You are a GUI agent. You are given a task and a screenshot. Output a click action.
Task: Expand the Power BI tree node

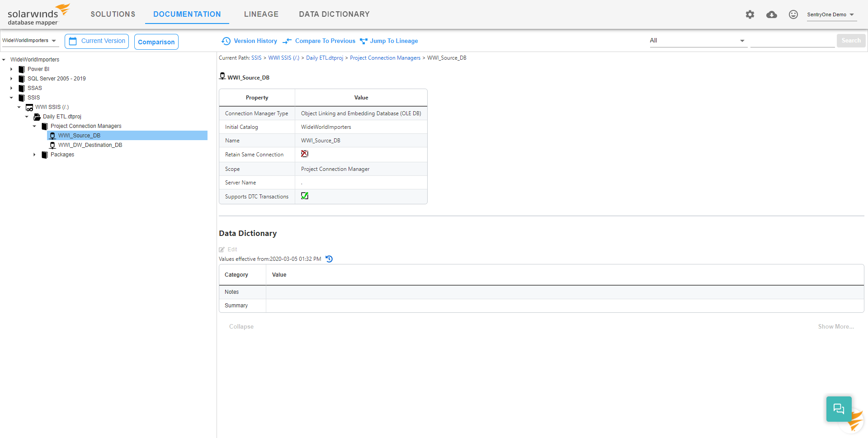click(x=11, y=69)
